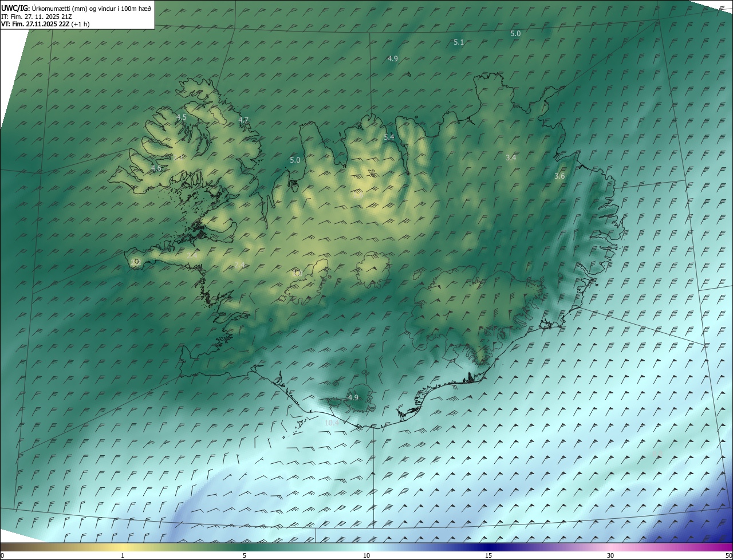
Task: Pick the pink color above the 30 tick
Action: [610, 547]
